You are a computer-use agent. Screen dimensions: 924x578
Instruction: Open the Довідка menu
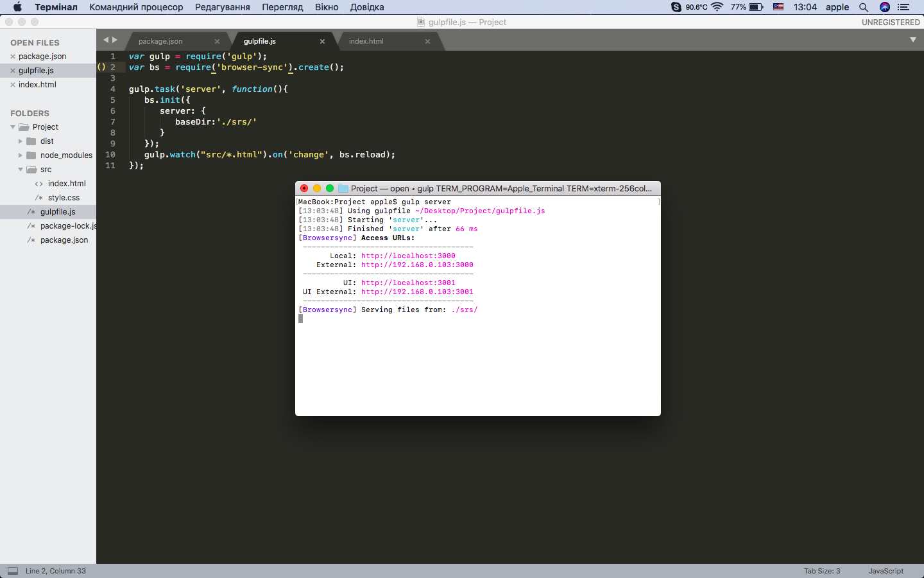coord(367,7)
